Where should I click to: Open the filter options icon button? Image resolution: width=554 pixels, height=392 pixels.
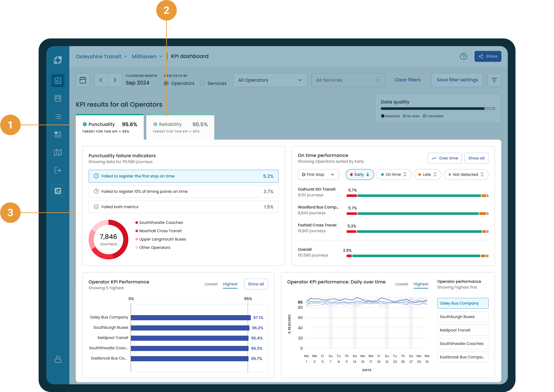494,80
